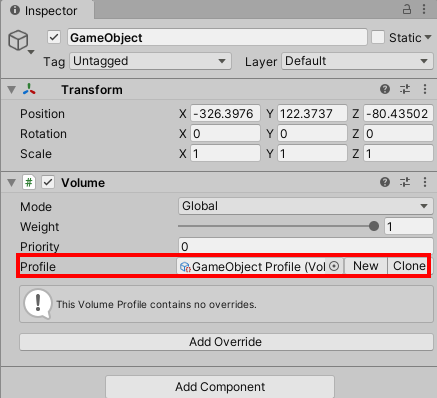Click the Scale Y field
This screenshot has height=398, width=437.
coord(312,154)
